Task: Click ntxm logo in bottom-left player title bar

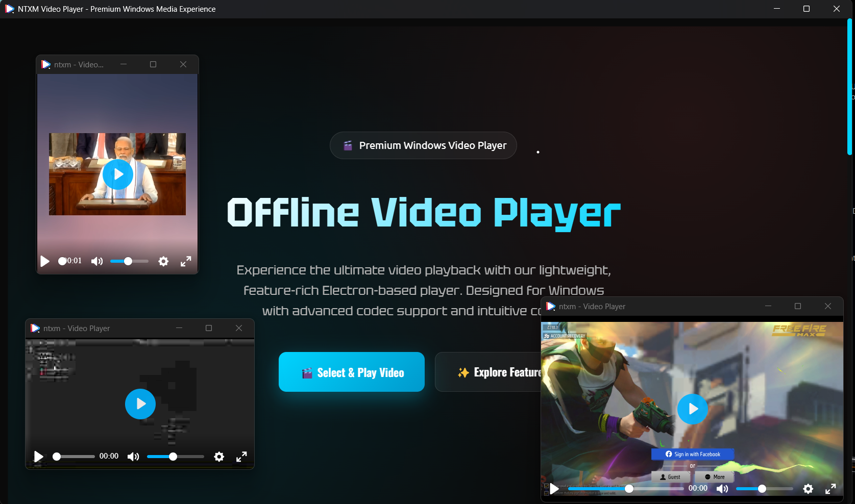Action: coord(35,328)
